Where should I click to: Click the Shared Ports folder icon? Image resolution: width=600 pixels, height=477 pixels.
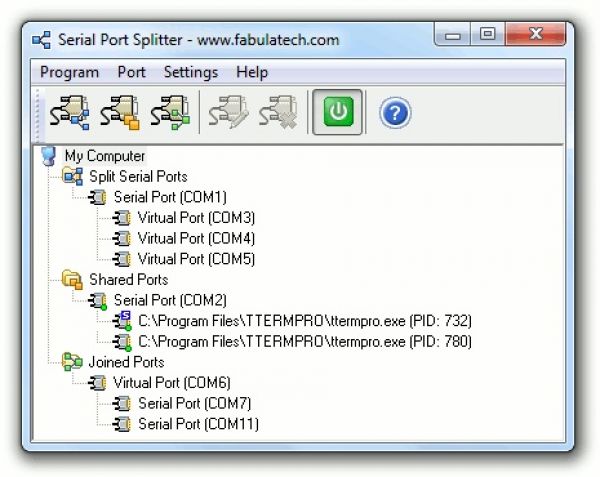(72, 280)
